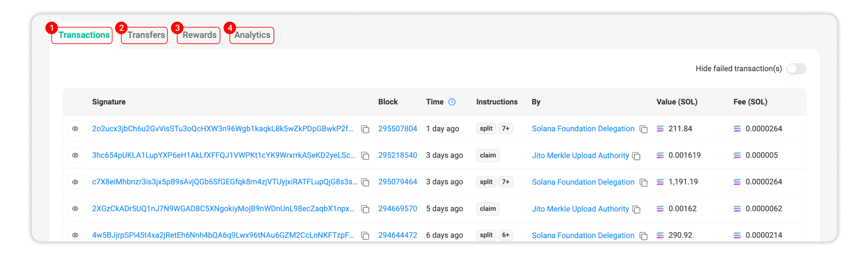The width and height of the screenshot is (868, 256).
Task: Preview transaction 2XGzCkADr5UQ via eye icon
Action: [75, 209]
